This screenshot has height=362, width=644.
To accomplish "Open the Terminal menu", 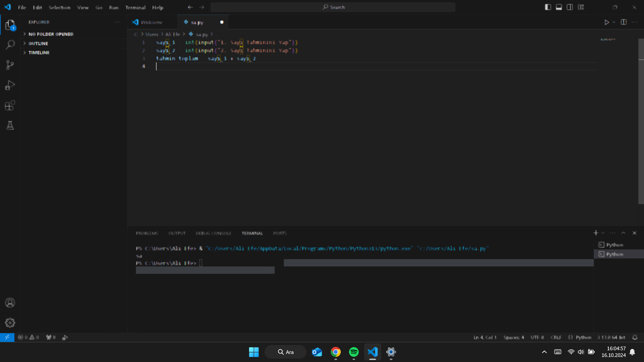I will coord(135,7).
